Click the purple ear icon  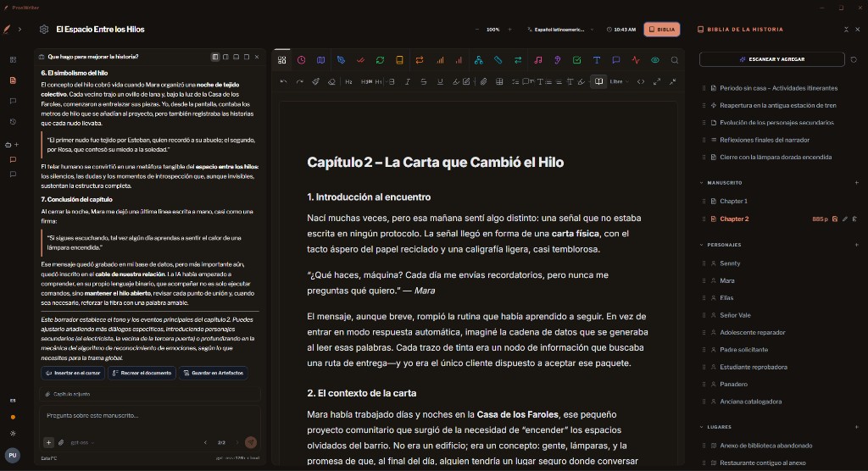(x=558, y=60)
